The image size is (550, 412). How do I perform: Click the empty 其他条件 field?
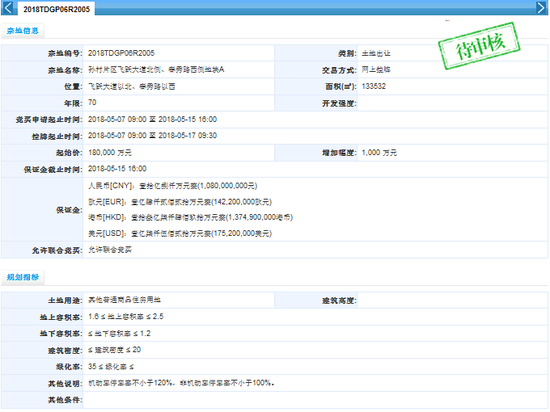315,400
